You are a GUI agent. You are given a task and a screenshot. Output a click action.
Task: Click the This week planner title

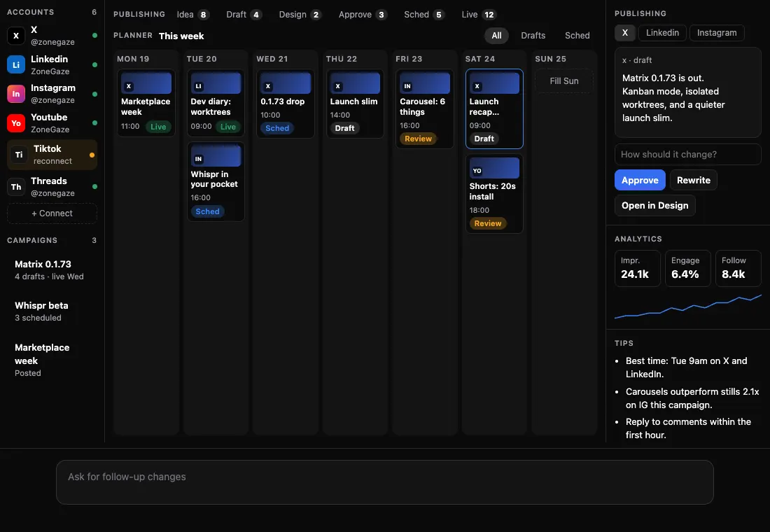tap(181, 36)
